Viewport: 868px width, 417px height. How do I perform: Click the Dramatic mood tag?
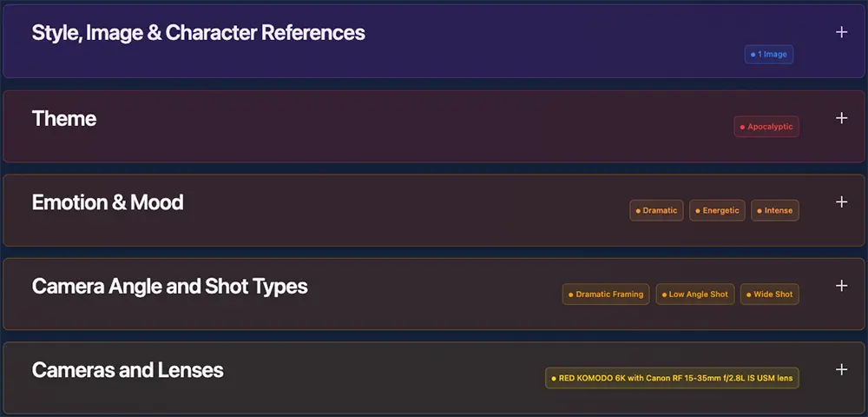pos(656,211)
